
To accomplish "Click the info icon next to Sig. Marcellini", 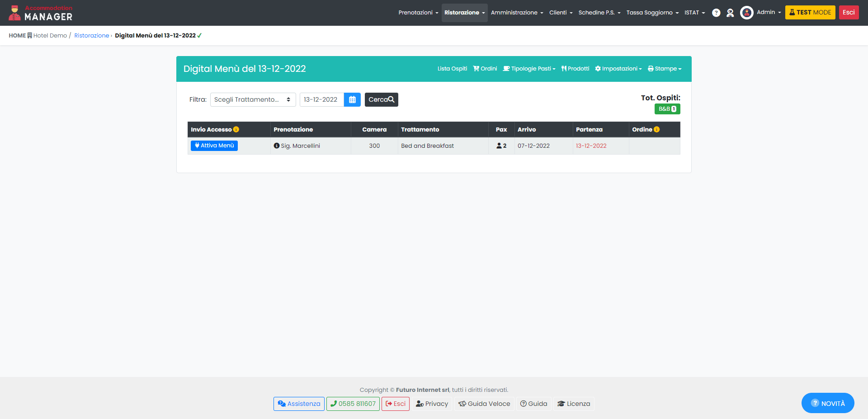I will [277, 146].
